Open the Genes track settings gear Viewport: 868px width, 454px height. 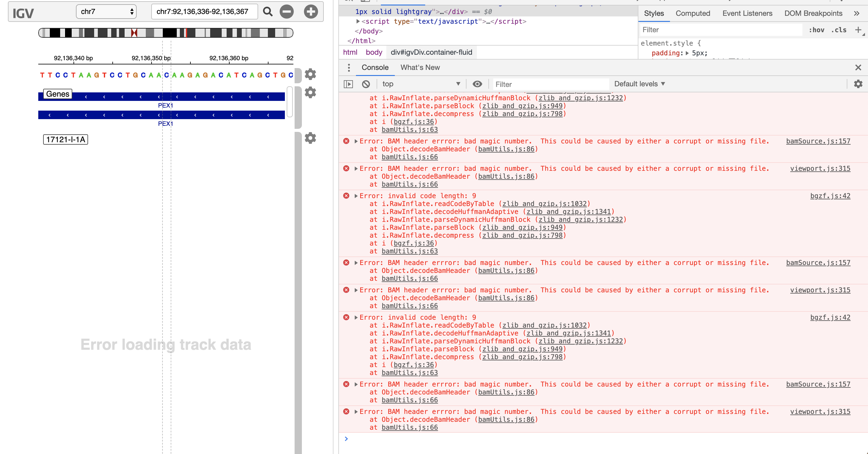(x=310, y=92)
